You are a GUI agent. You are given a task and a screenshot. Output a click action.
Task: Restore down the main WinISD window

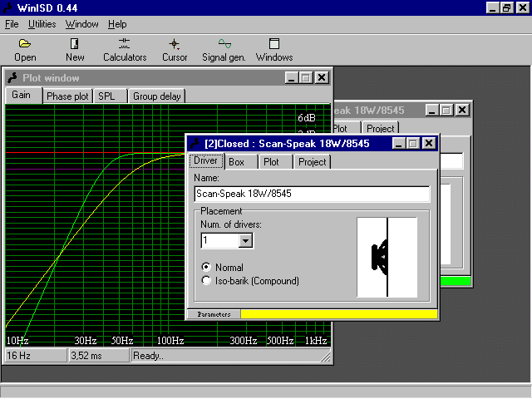pos(506,7)
